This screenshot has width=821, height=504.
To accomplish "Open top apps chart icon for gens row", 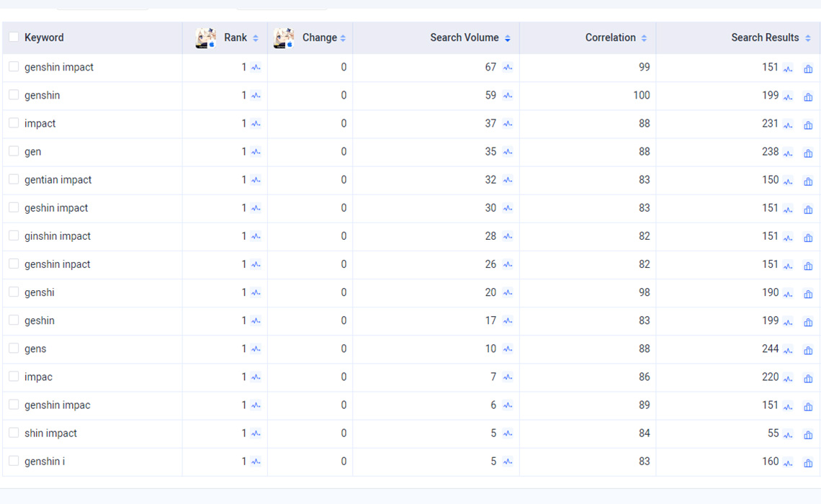I will (809, 350).
